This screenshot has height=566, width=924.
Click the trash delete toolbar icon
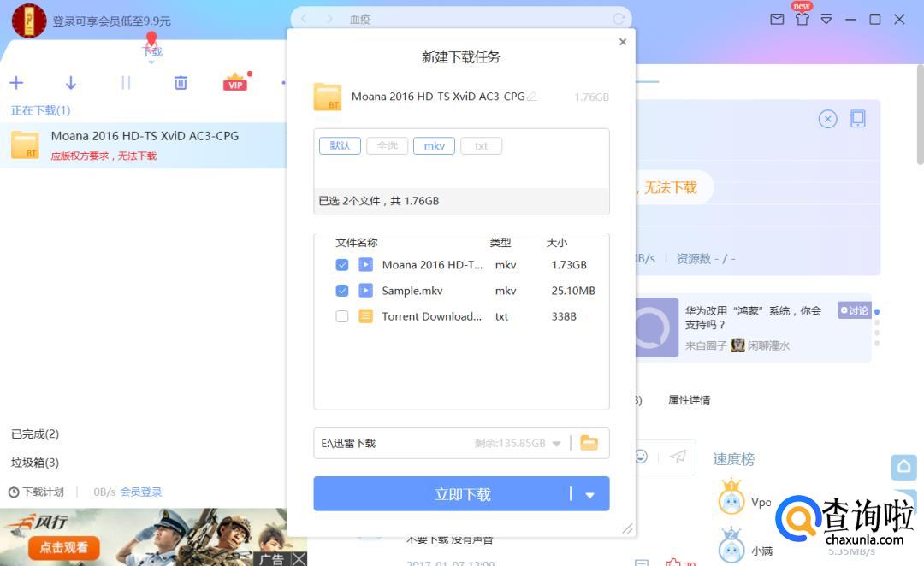pos(181,82)
